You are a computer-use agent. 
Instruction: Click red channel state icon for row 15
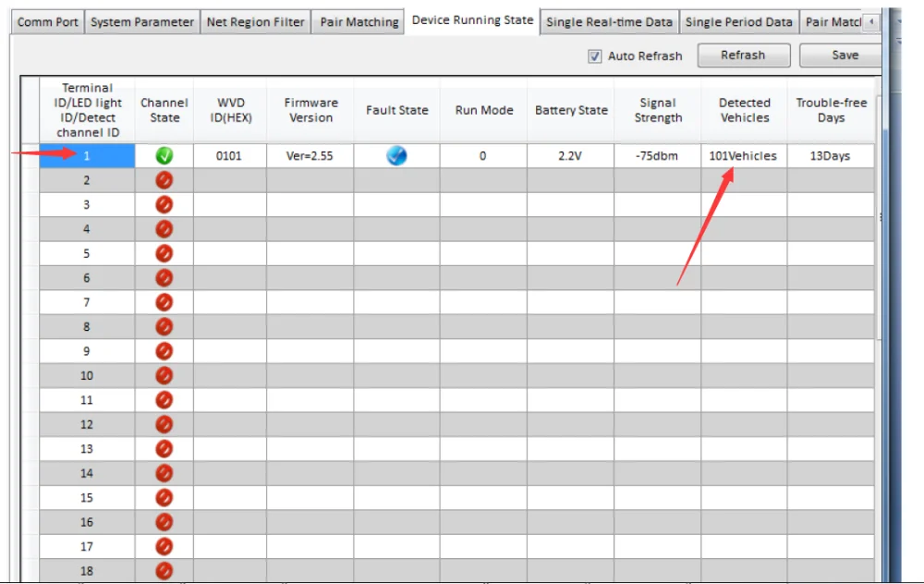tap(164, 497)
